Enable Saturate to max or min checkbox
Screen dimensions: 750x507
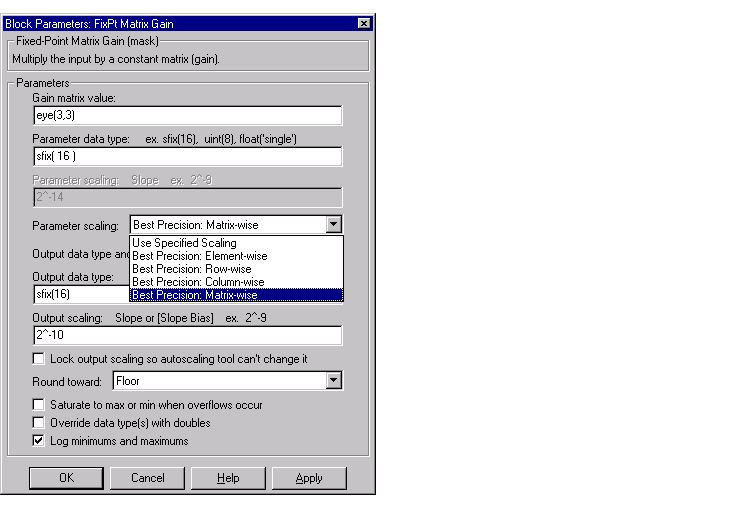click(38, 405)
